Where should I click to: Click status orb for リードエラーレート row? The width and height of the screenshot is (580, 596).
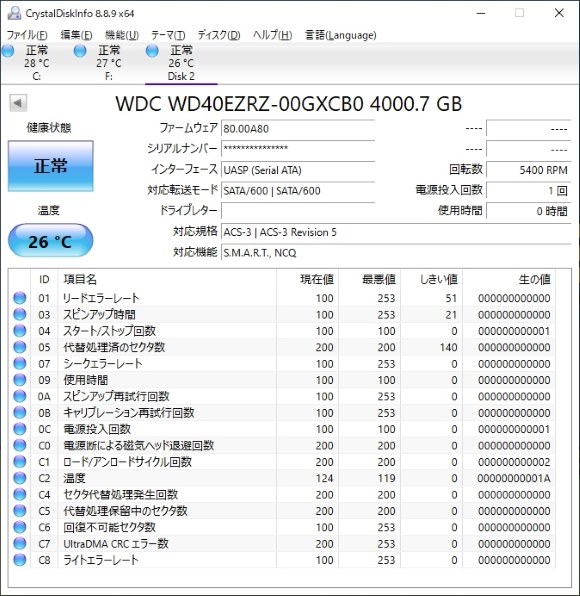click(x=19, y=298)
